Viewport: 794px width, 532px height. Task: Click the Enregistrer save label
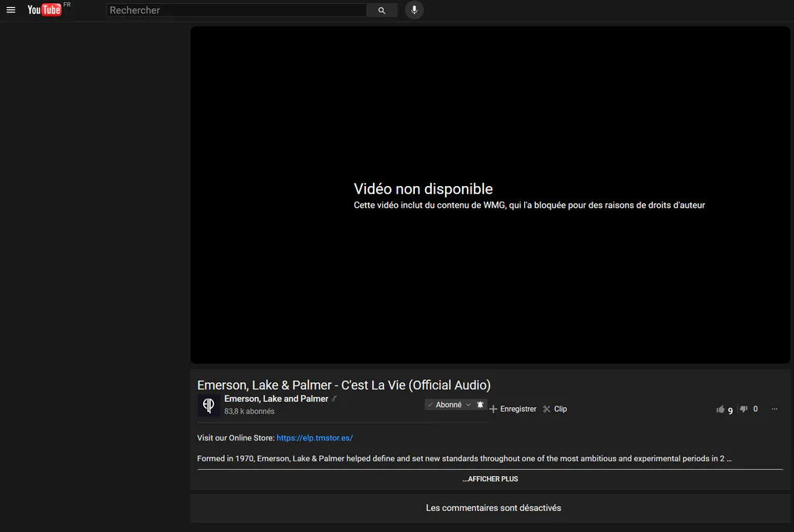(518, 409)
